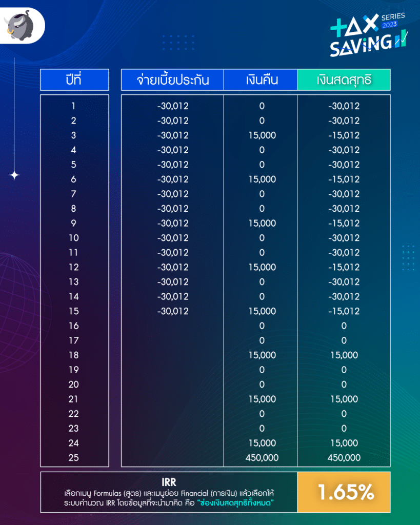
Task: Click the yellow 1.65% IRR result box
Action: 344,493
